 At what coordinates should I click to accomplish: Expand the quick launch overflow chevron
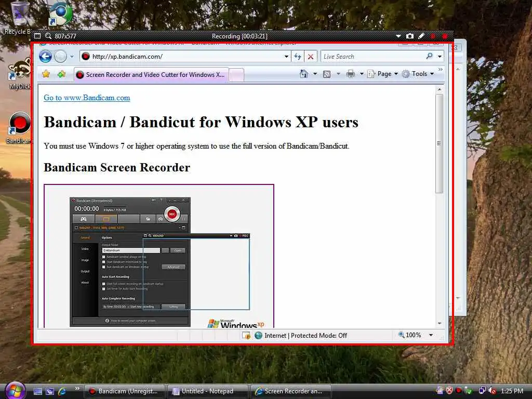pos(77,389)
